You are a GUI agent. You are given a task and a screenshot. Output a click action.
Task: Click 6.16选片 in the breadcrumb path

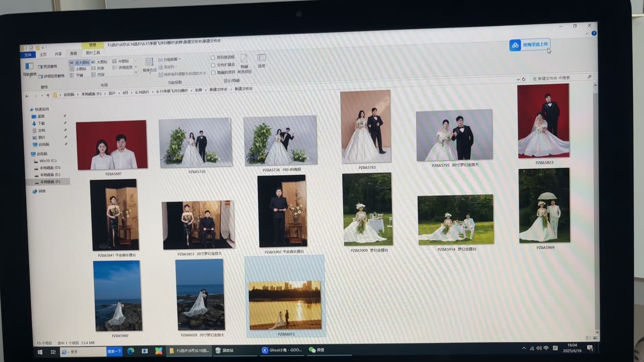[142, 92]
